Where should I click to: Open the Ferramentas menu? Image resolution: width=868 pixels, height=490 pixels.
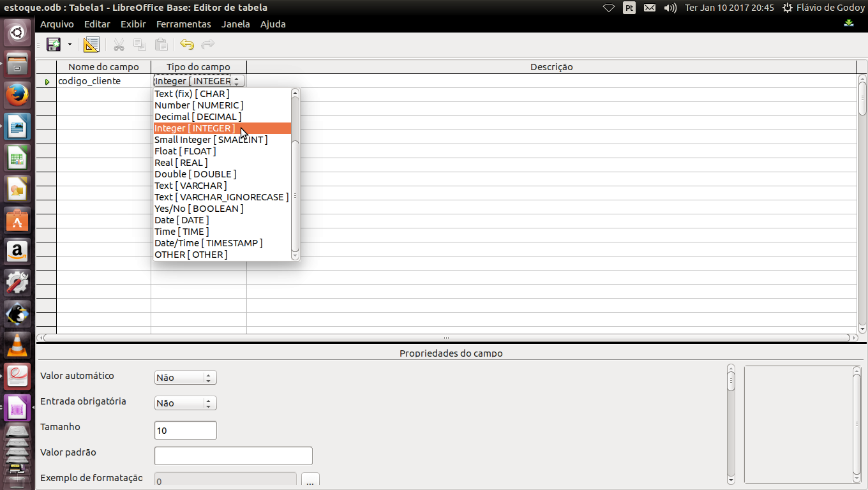(184, 24)
